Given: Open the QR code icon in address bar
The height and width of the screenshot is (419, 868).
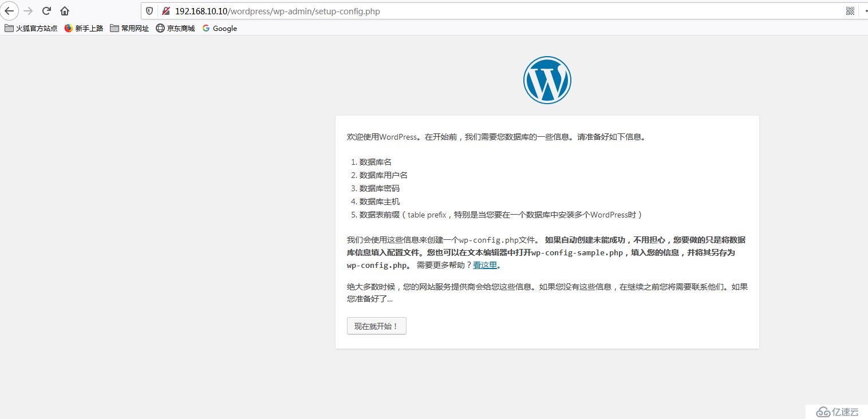Looking at the screenshot, I should (x=850, y=11).
